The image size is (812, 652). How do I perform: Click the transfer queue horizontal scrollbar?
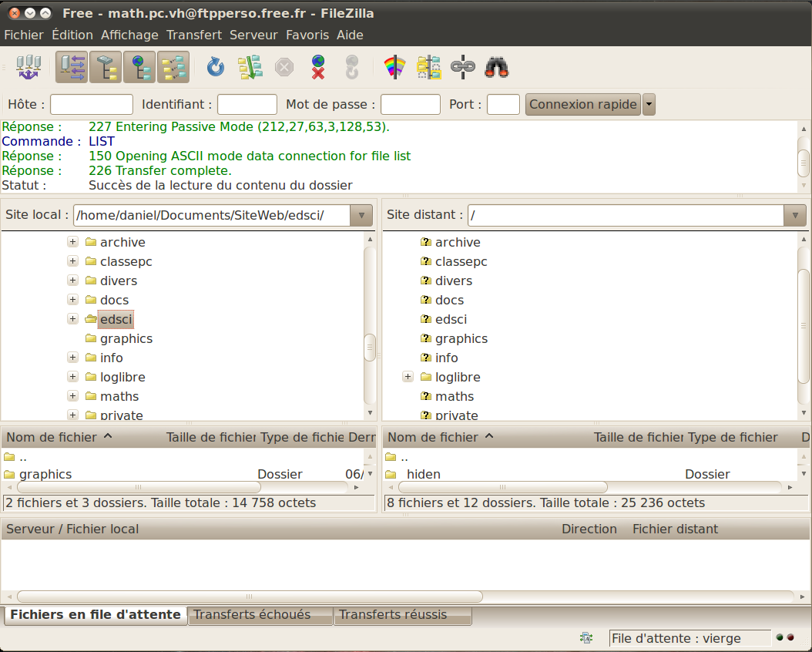[250, 597]
